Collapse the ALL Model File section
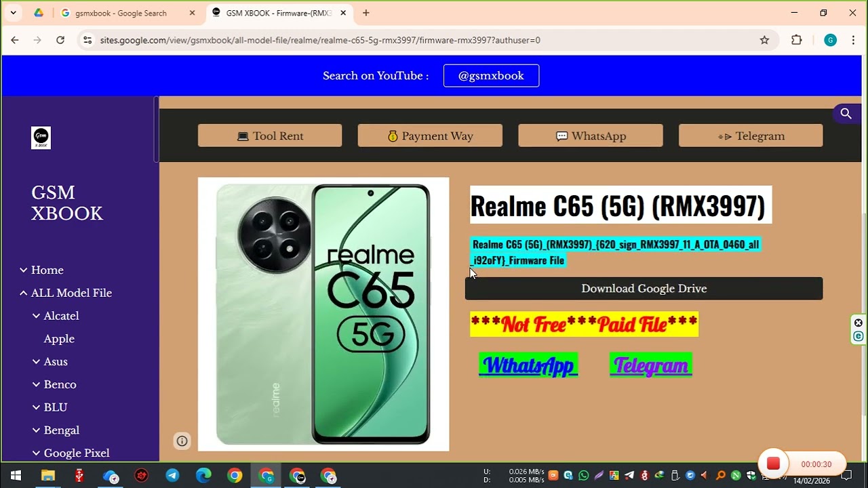Image resolution: width=868 pixels, height=488 pixels. pos(24,293)
